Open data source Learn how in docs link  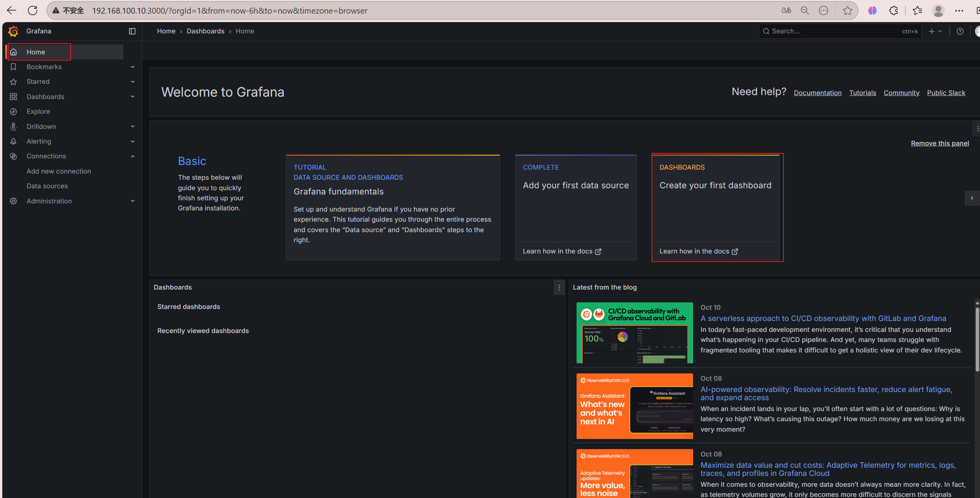tap(562, 251)
